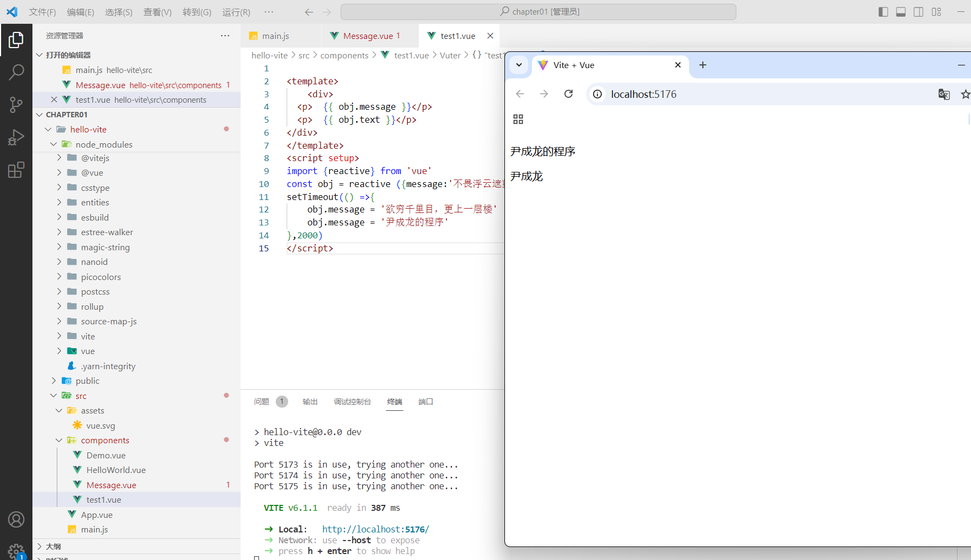Screen dimensions: 971x560
Task: Open the View menu
Action: tap(157, 12)
